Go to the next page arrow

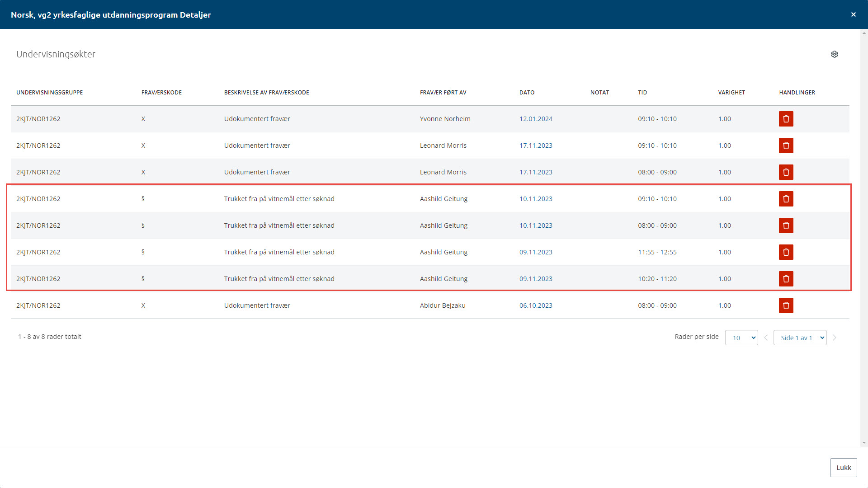pos(835,338)
